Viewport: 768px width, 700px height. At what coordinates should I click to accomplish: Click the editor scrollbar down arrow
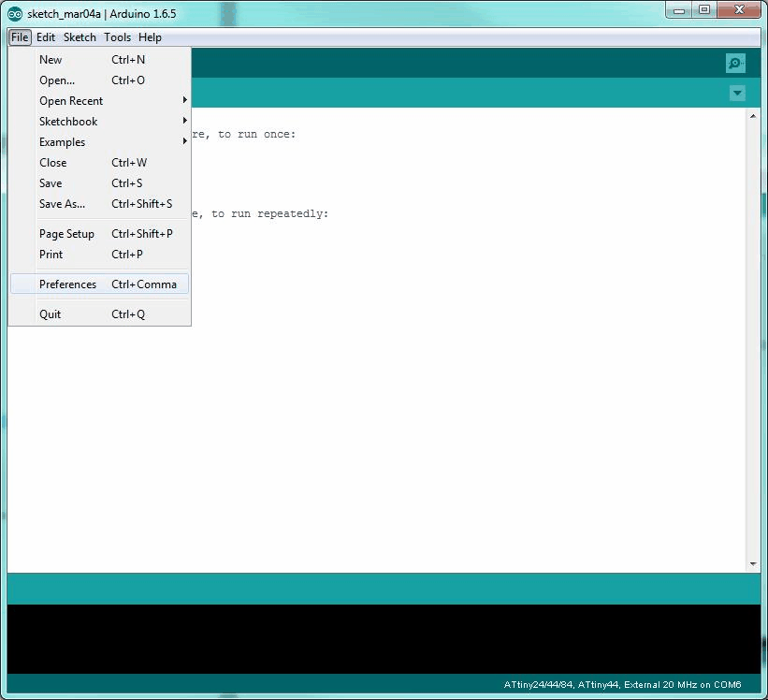click(753, 563)
